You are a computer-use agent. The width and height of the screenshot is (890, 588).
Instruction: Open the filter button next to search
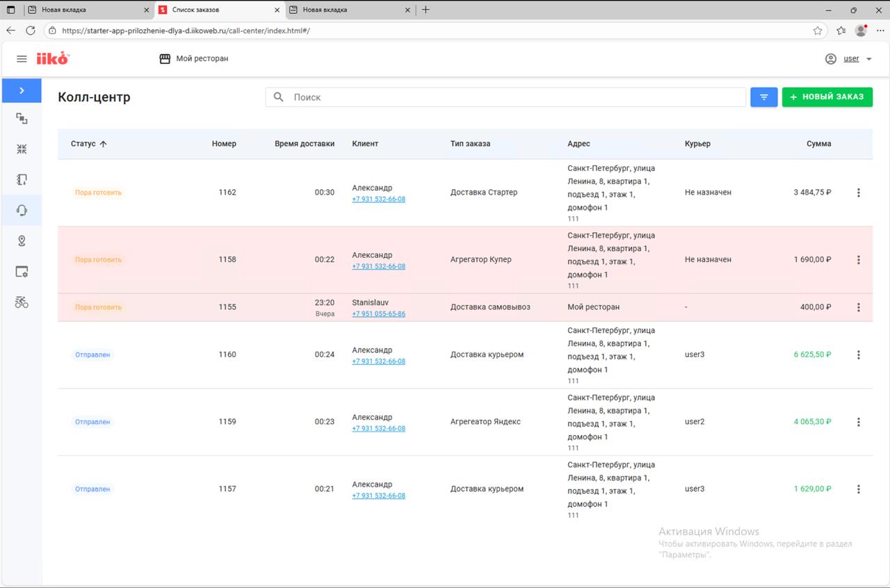[763, 97]
